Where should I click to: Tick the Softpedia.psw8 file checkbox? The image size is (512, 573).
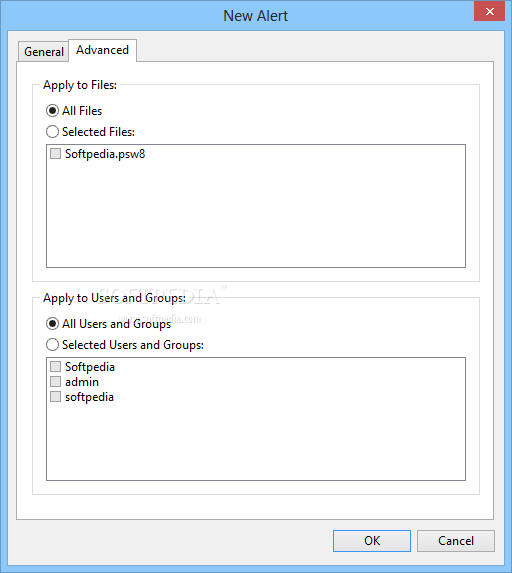point(56,153)
